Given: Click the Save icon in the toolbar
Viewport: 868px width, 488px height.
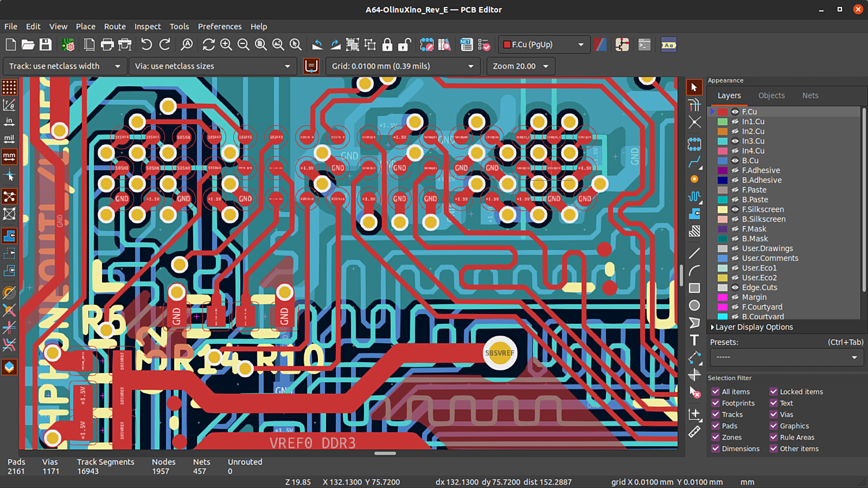Looking at the screenshot, I should pos(46,45).
